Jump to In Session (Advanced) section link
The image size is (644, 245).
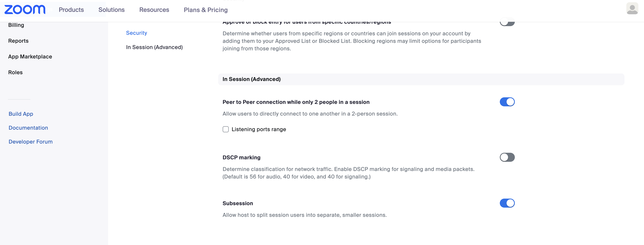pos(154,47)
